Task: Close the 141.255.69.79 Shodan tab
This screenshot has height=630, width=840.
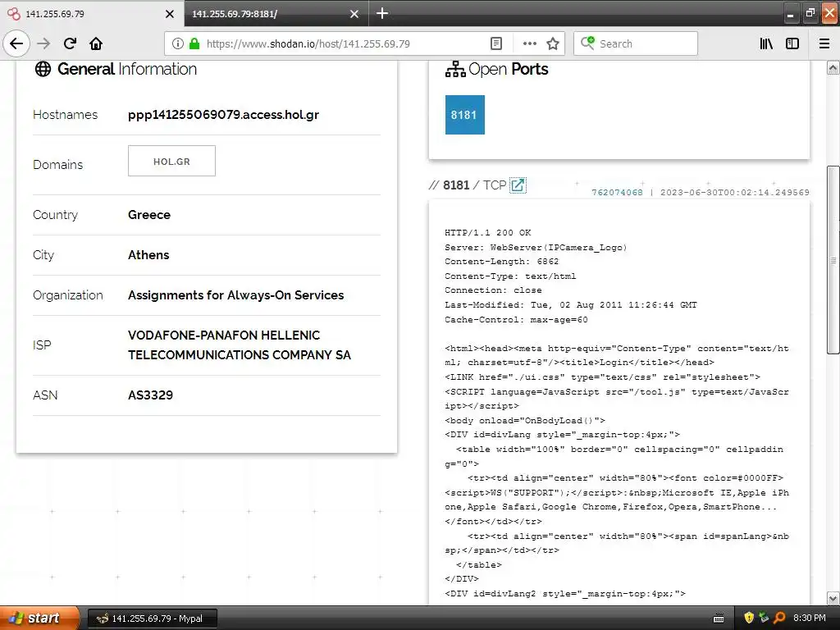Action: [169, 14]
